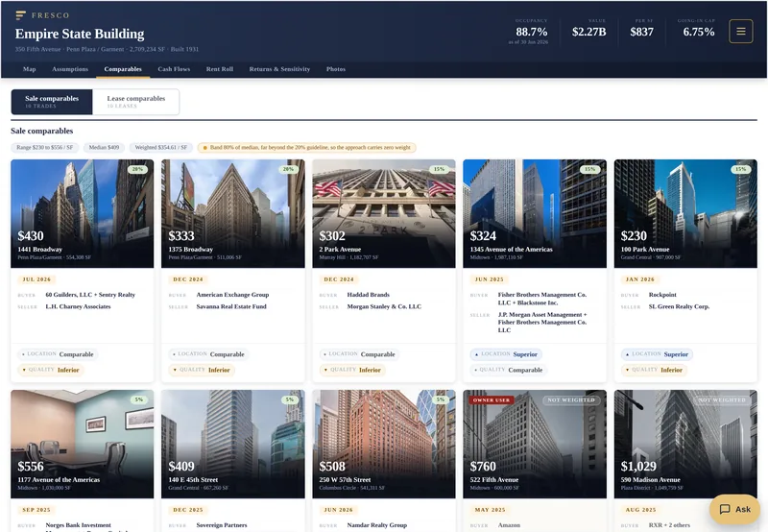The width and height of the screenshot is (768, 532).
Task: Open the 1177 Avenue of the Americas photo
Action: tap(83, 444)
